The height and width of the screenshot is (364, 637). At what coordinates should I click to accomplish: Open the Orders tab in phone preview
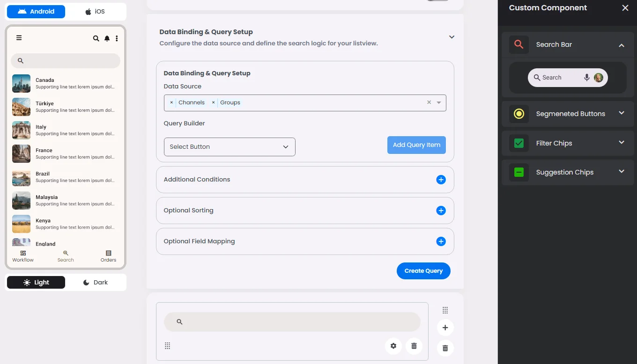[x=108, y=256]
